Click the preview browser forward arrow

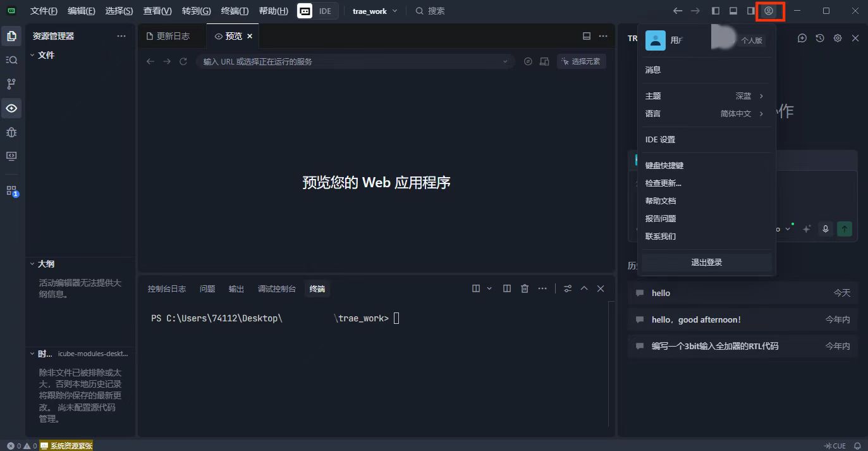click(x=167, y=61)
